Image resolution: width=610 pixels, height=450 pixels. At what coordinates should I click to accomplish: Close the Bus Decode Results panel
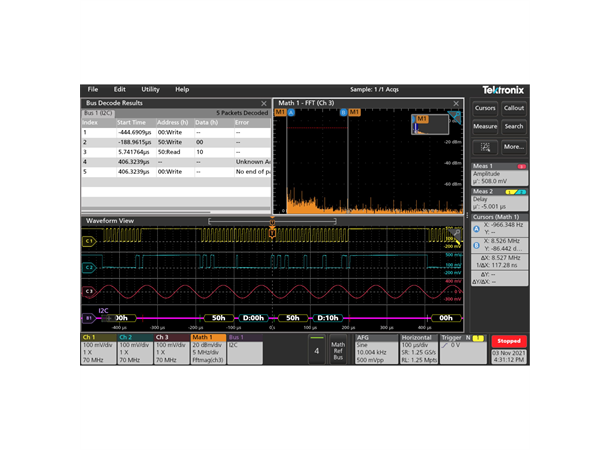click(264, 103)
